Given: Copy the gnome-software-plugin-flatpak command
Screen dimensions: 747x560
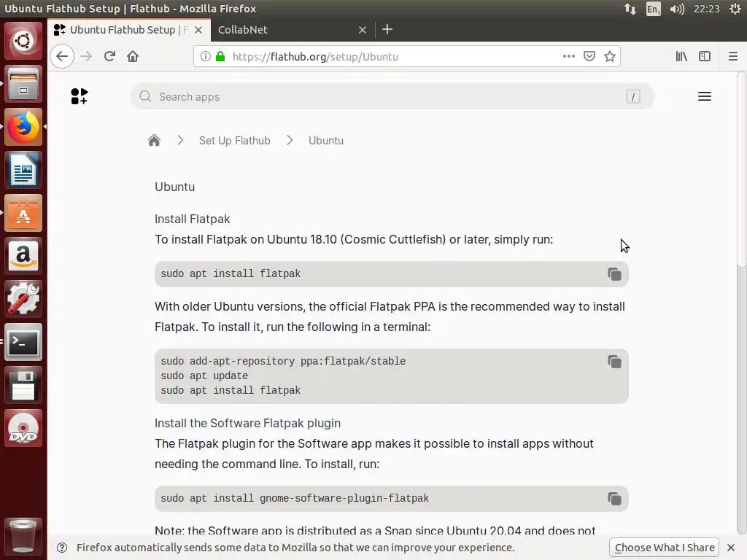Looking at the screenshot, I should [x=614, y=499].
